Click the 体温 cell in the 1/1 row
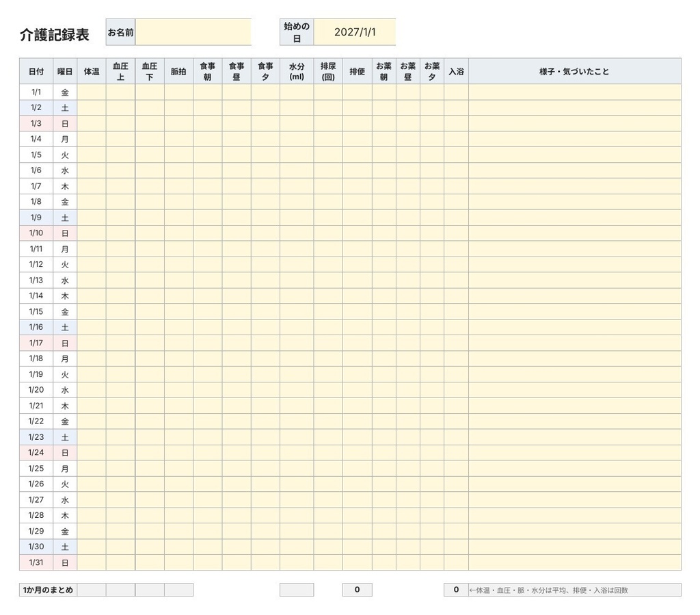 (x=92, y=92)
